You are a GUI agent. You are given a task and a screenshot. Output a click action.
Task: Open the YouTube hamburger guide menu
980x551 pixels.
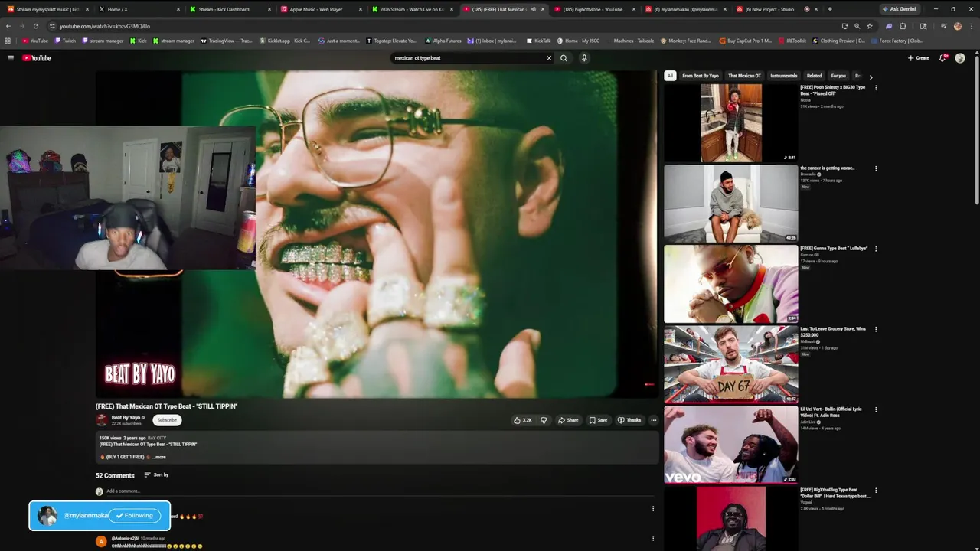[x=11, y=58]
